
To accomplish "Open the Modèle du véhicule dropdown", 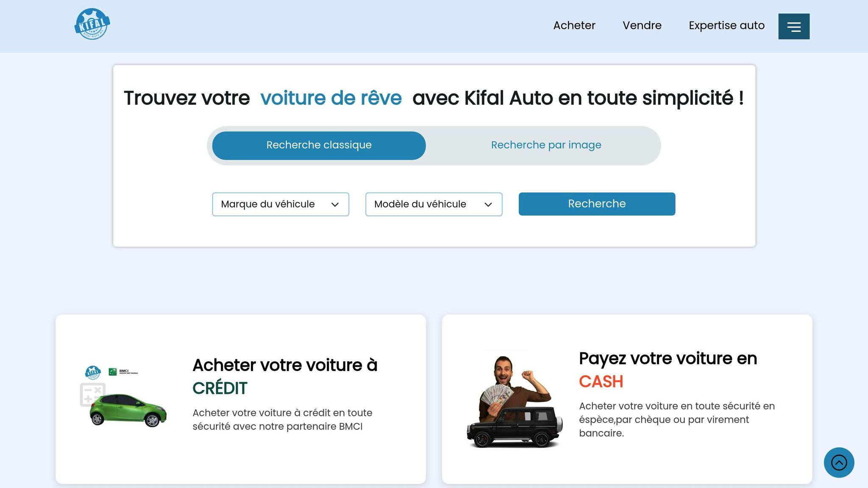I will pyautogui.click(x=434, y=204).
